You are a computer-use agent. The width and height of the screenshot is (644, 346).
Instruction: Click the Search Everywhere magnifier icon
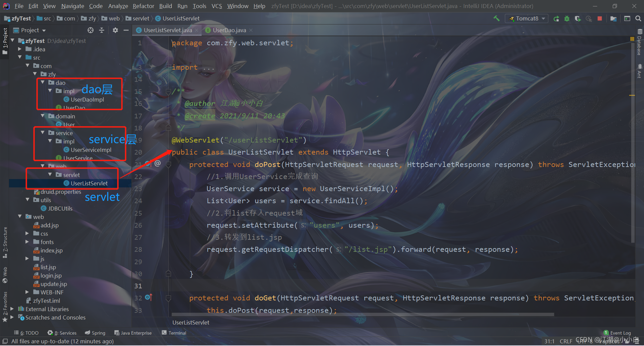[638, 18]
